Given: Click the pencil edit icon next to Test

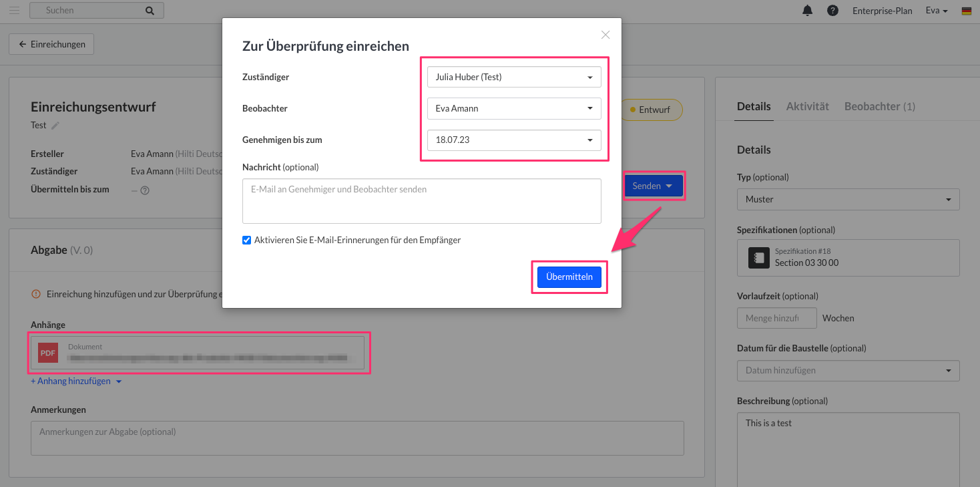Looking at the screenshot, I should pos(55,125).
